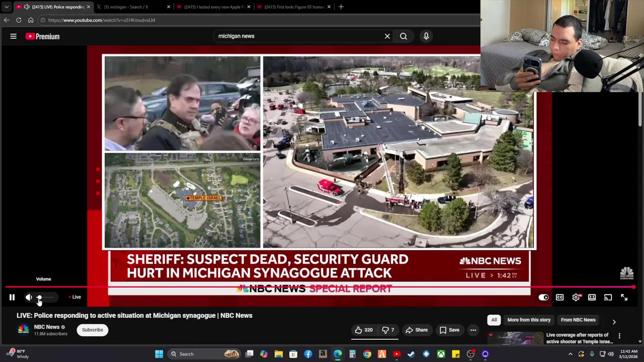Open the Xbox app from the taskbar
This screenshot has width=644, height=362.
[x=441, y=354]
